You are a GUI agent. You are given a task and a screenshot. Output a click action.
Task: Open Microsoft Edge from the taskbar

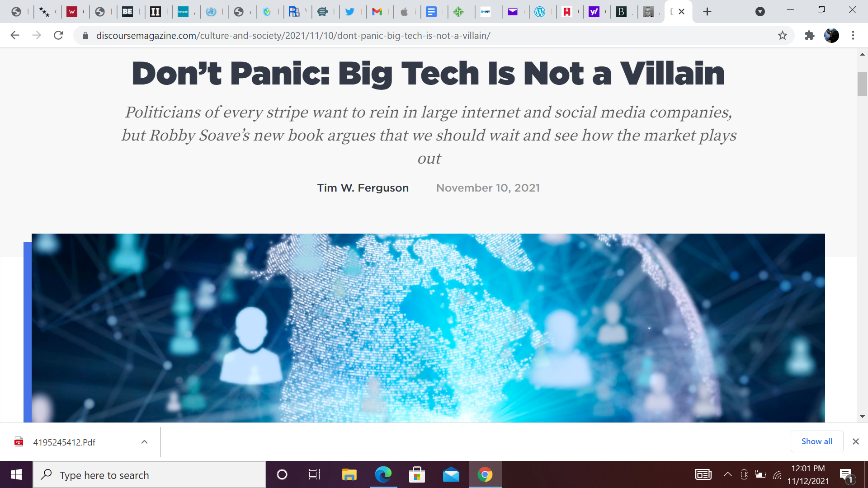point(383,475)
